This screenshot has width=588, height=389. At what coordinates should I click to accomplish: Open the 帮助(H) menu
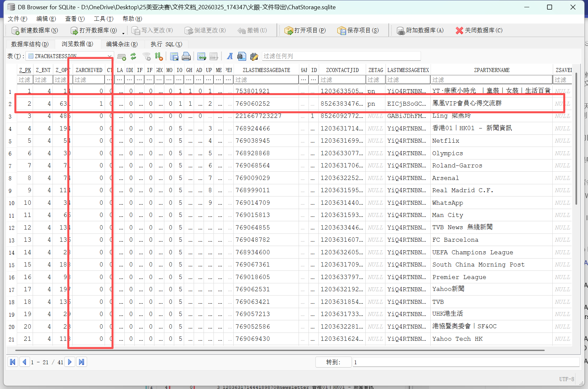coord(132,19)
